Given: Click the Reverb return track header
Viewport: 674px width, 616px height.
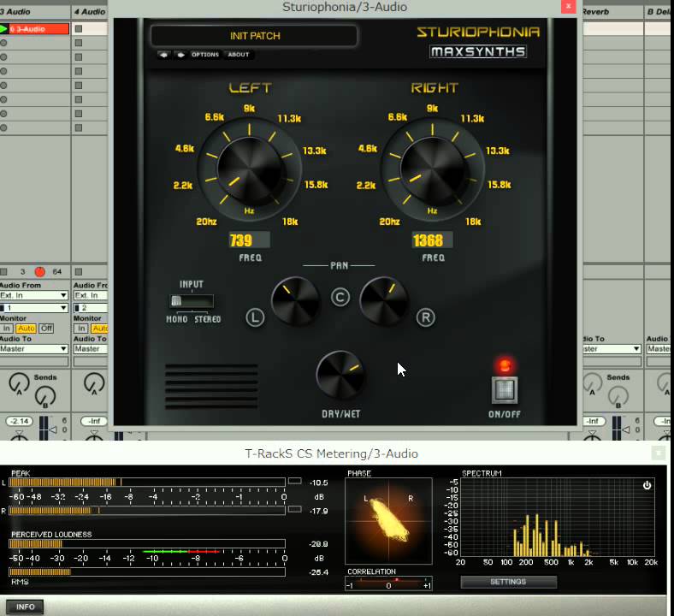Looking at the screenshot, I should (613, 12).
